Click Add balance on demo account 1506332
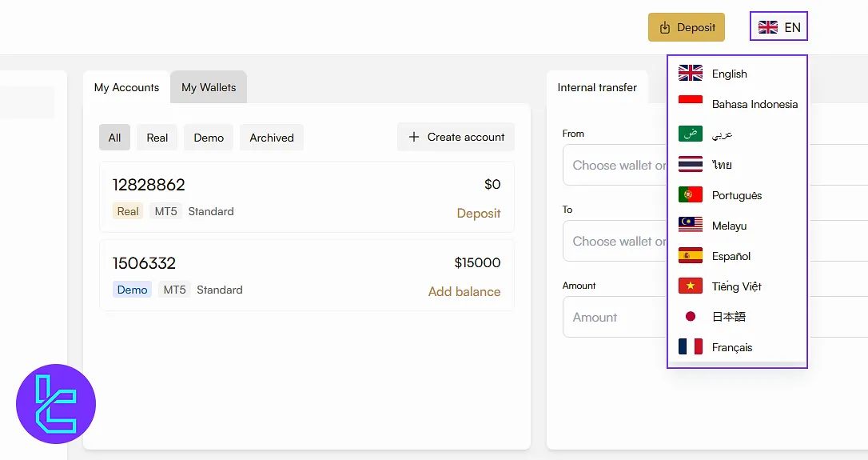 pyautogui.click(x=464, y=292)
